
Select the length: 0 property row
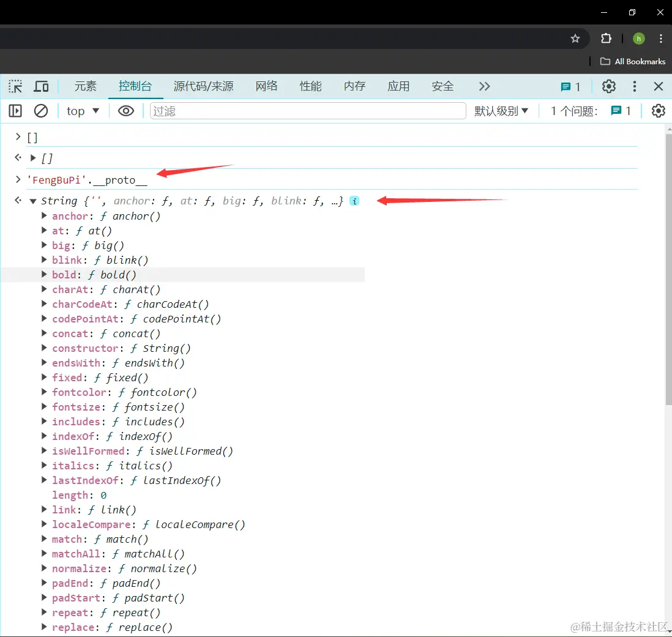click(x=80, y=495)
